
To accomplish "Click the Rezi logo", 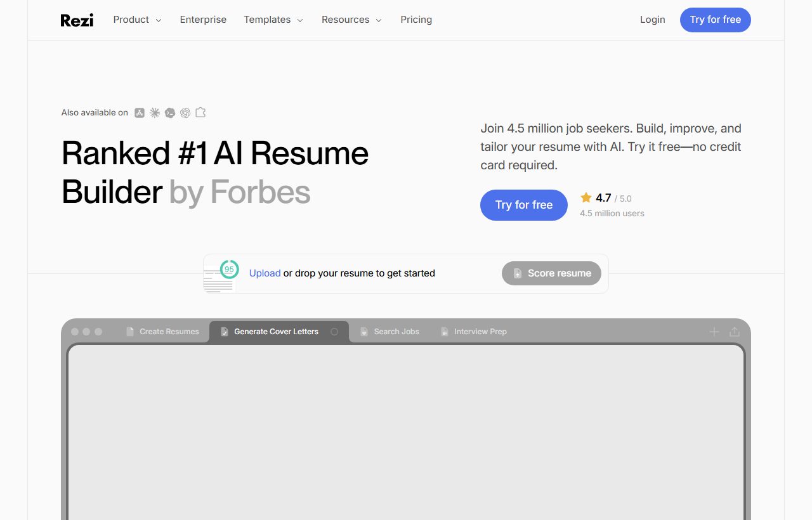I will tap(77, 20).
